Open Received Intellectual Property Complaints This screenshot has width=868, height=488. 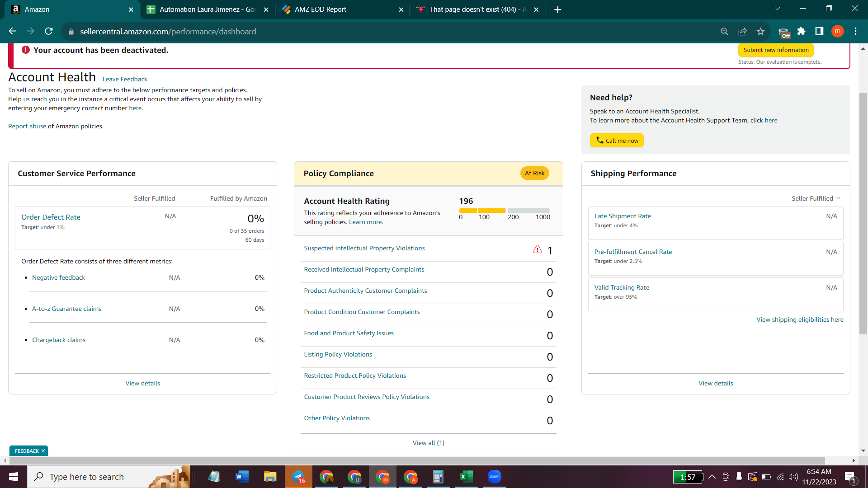(x=364, y=269)
